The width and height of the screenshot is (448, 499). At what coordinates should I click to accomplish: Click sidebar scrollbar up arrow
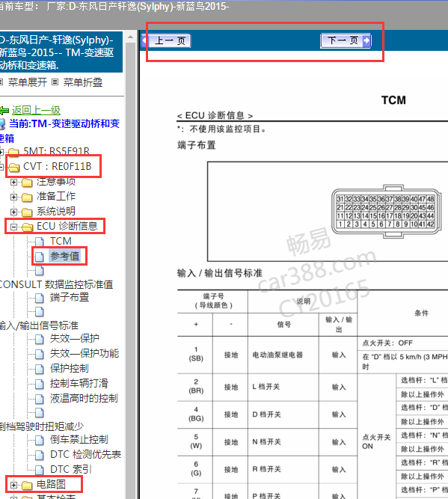[x=130, y=37]
